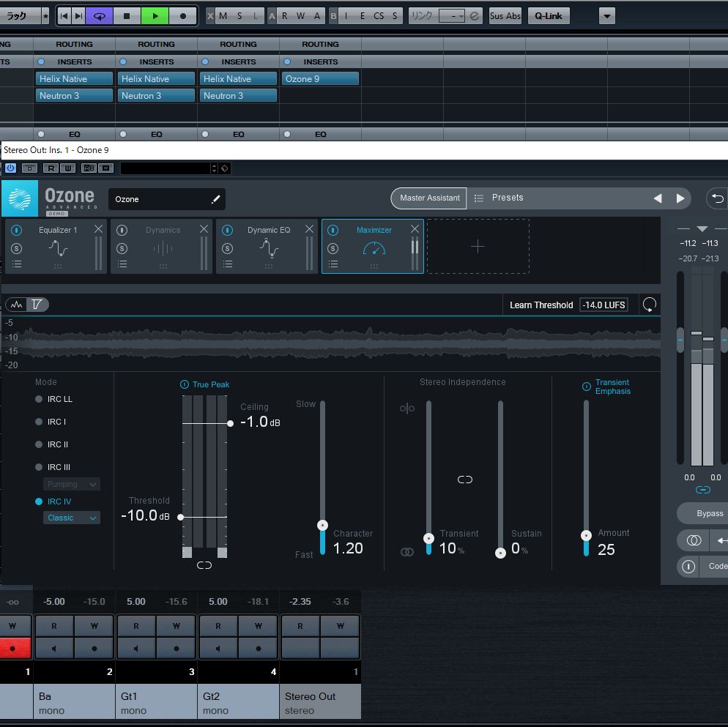
Task: Open the toolbar dropdown arrow beside Q-Link
Action: 607,16
